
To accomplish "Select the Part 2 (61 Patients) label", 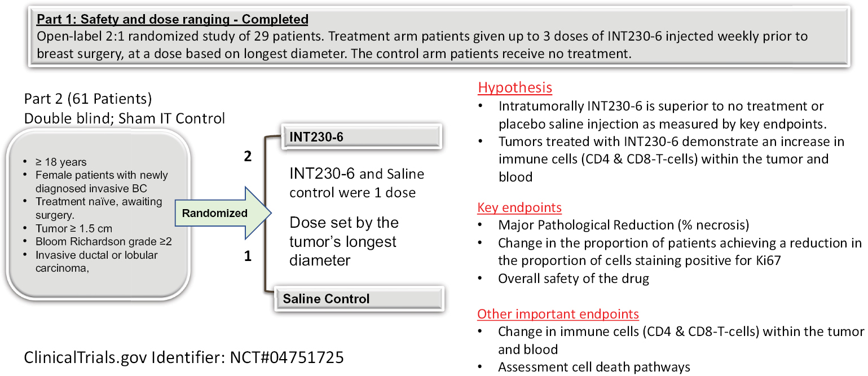I will tap(88, 99).
